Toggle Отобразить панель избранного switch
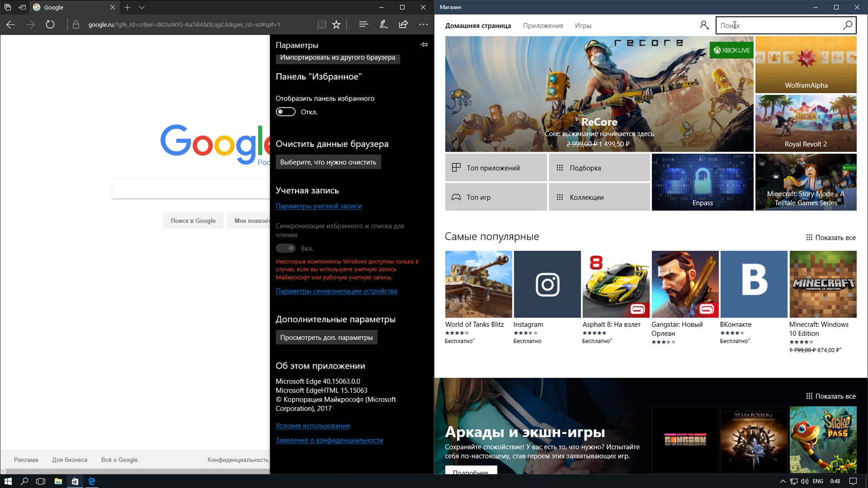Screen dimensions: 868x488 pos(285,112)
